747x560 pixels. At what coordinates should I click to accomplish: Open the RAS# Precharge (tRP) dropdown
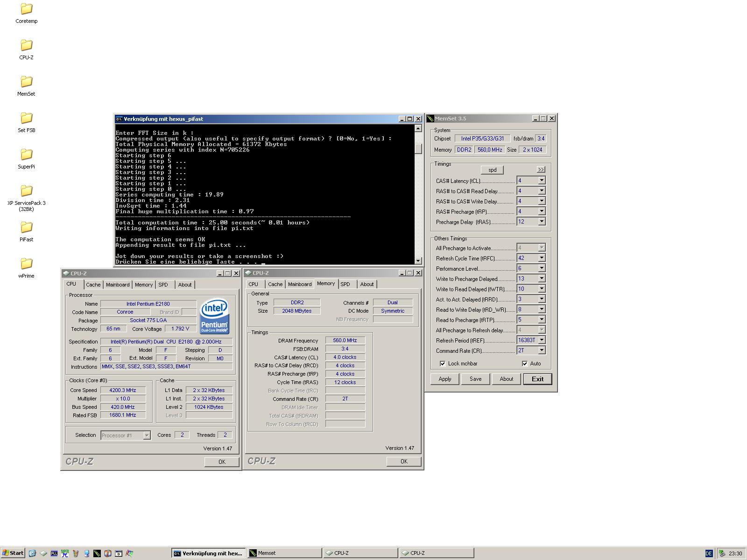pos(542,211)
